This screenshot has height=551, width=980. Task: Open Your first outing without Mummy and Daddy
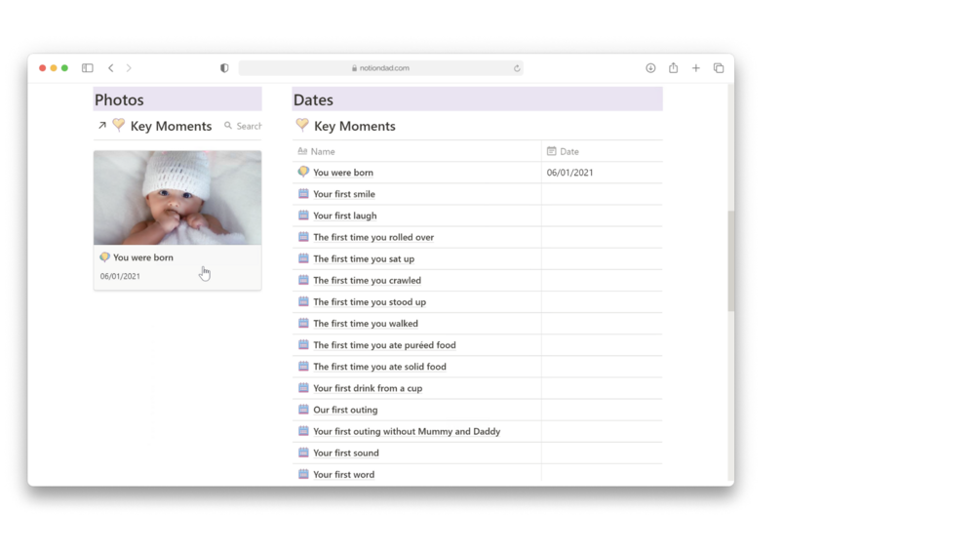coord(407,431)
